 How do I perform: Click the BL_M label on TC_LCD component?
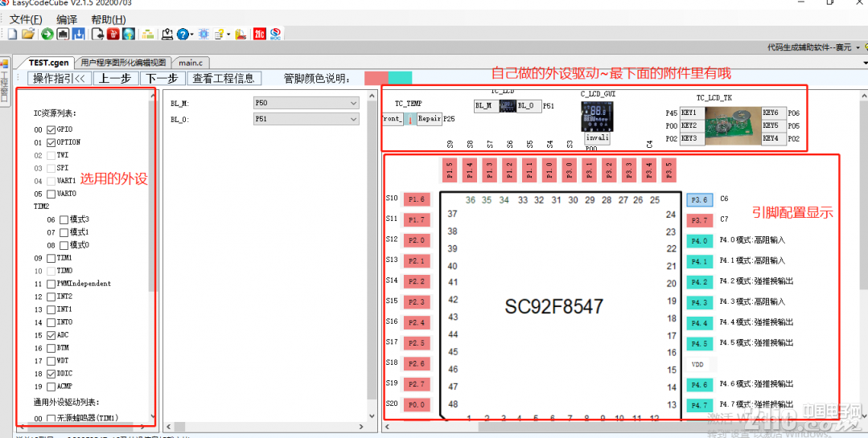coord(486,106)
